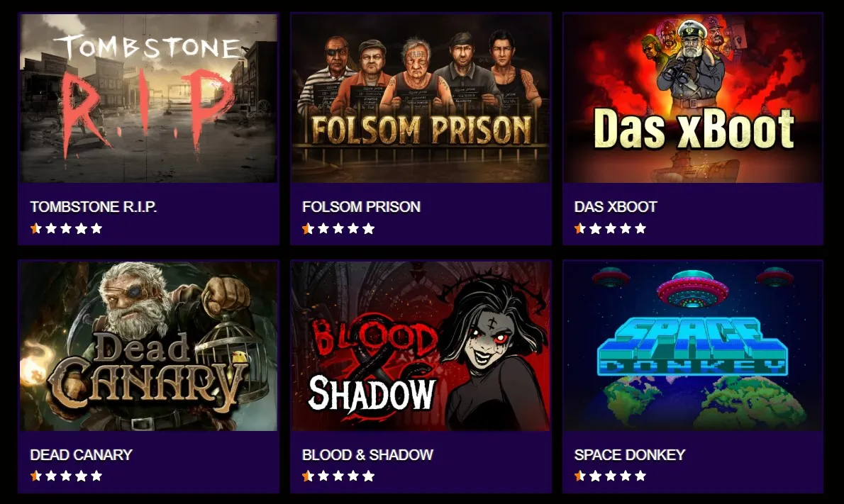Image resolution: width=844 pixels, height=504 pixels.
Task: Rate Space Donkey five stars
Action: [x=640, y=476]
